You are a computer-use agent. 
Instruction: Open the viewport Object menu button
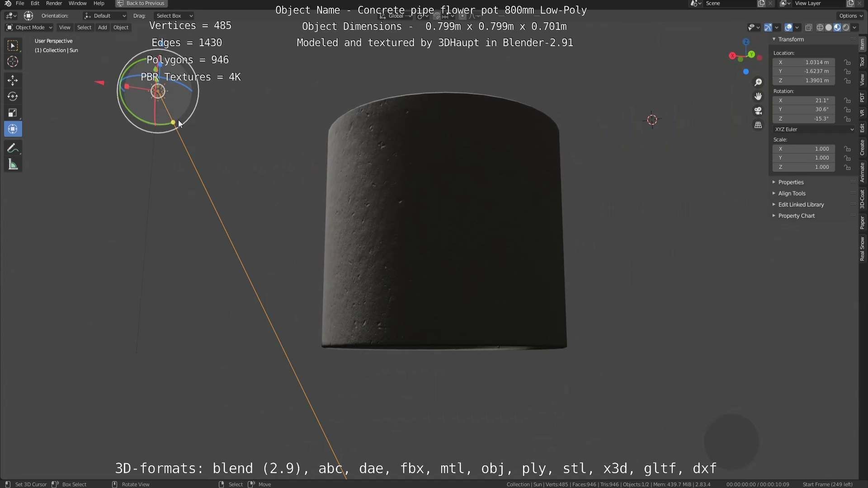coord(121,28)
